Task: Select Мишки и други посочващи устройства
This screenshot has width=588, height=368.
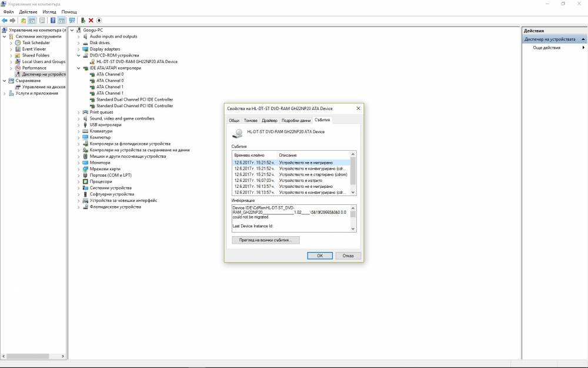Action: coord(128,156)
